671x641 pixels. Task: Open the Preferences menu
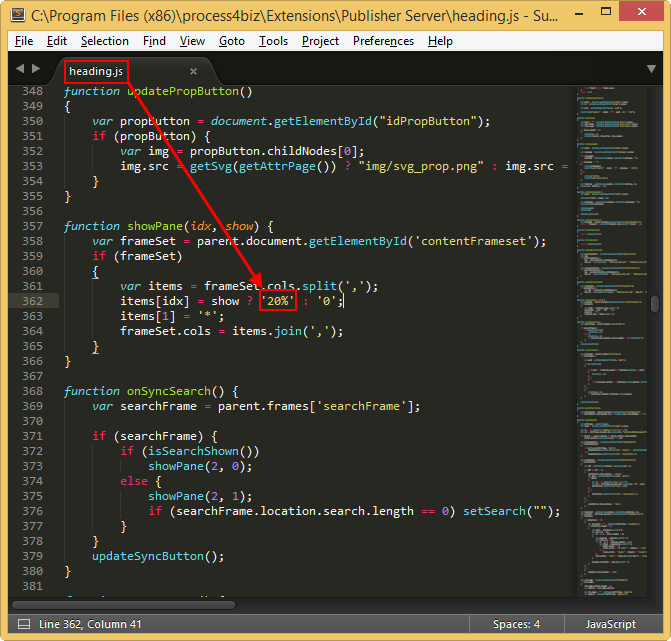coord(383,41)
